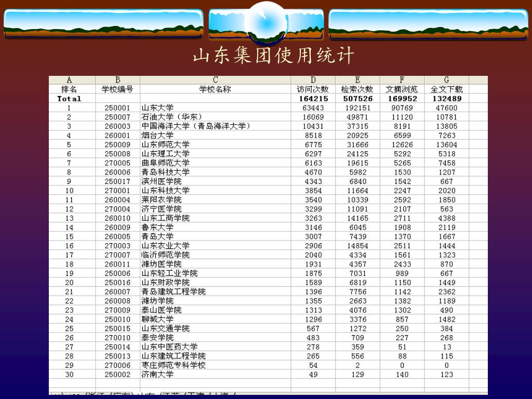Click the 山东轻工业学院 cell
Screen dimensions: 532x399
tap(216, 273)
